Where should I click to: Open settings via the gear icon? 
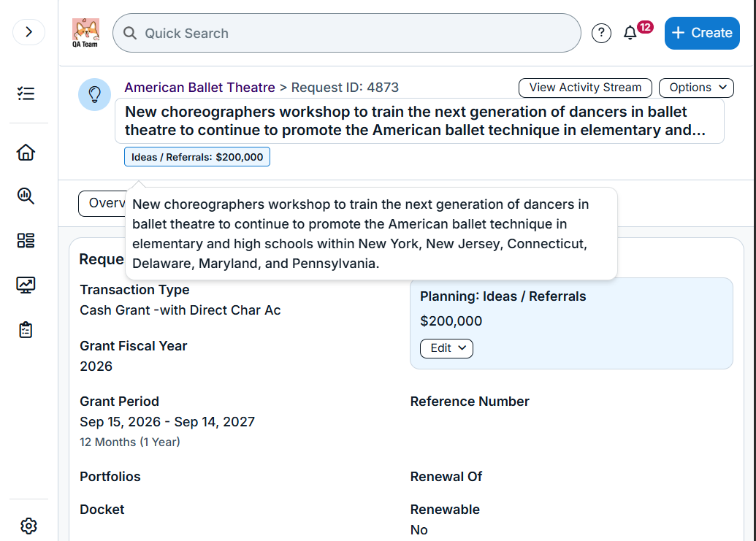tap(28, 526)
